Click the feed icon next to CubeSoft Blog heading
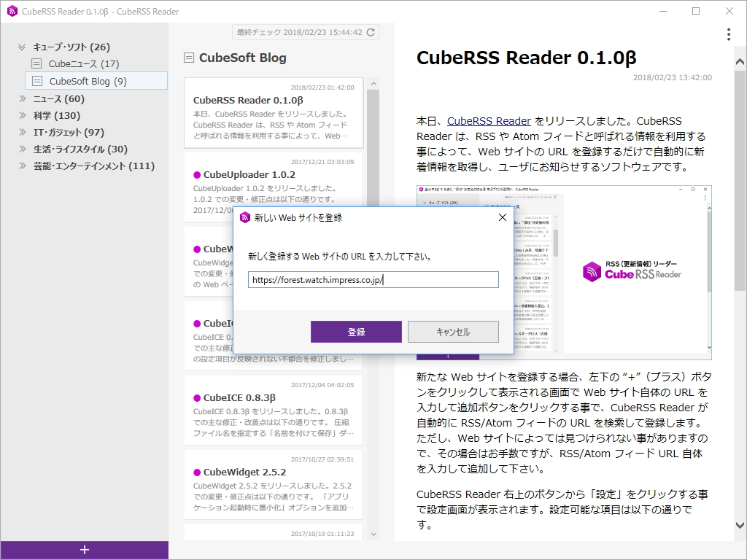The image size is (747, 560). click(x=189, y=57)
